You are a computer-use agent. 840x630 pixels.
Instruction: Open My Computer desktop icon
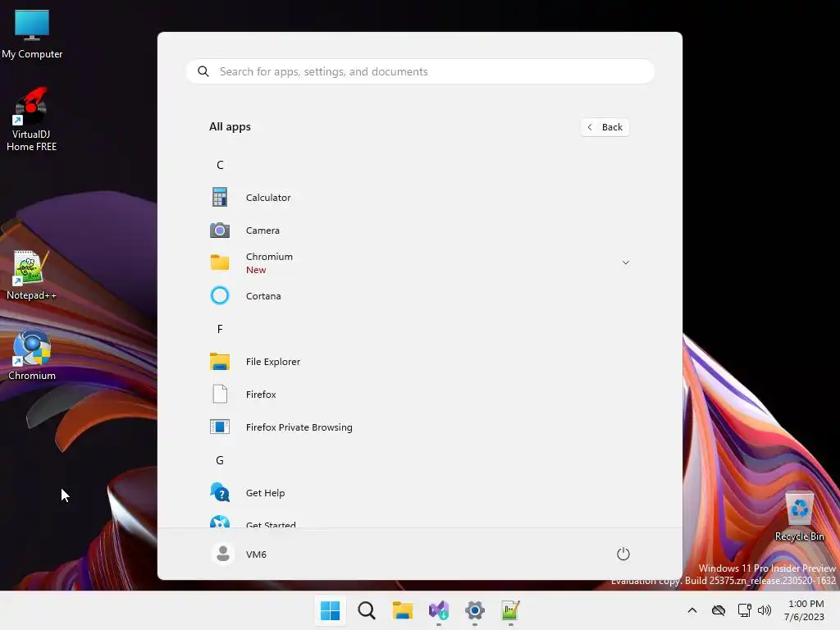pos(32,34)
